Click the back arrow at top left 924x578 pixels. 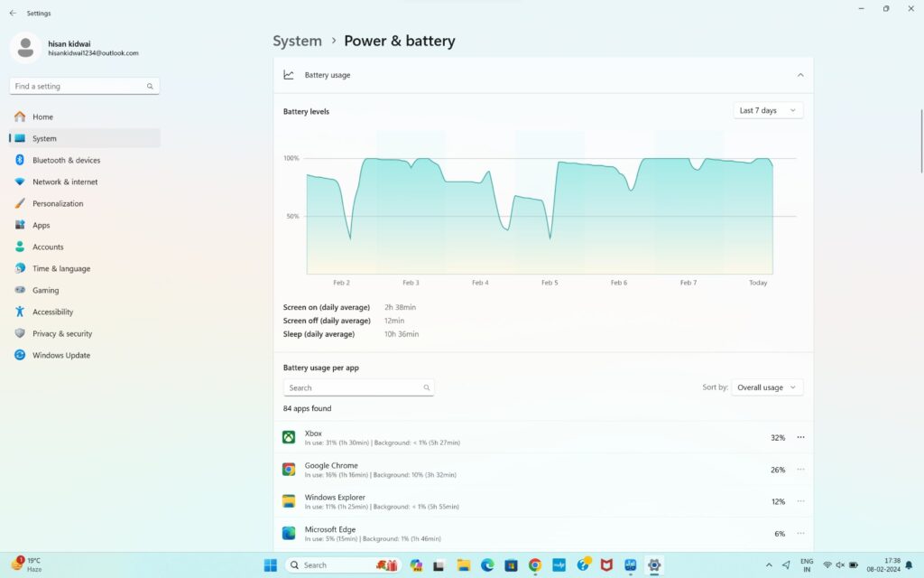click(11, 13)
